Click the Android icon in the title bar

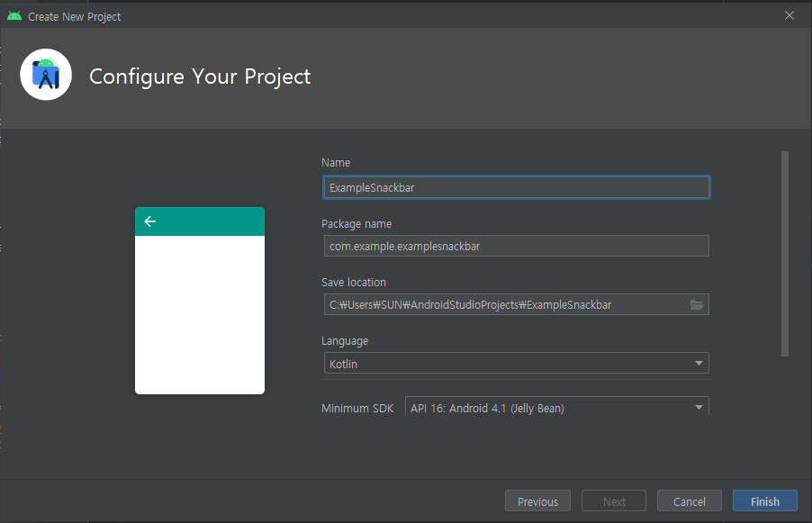tap(14, 16)
